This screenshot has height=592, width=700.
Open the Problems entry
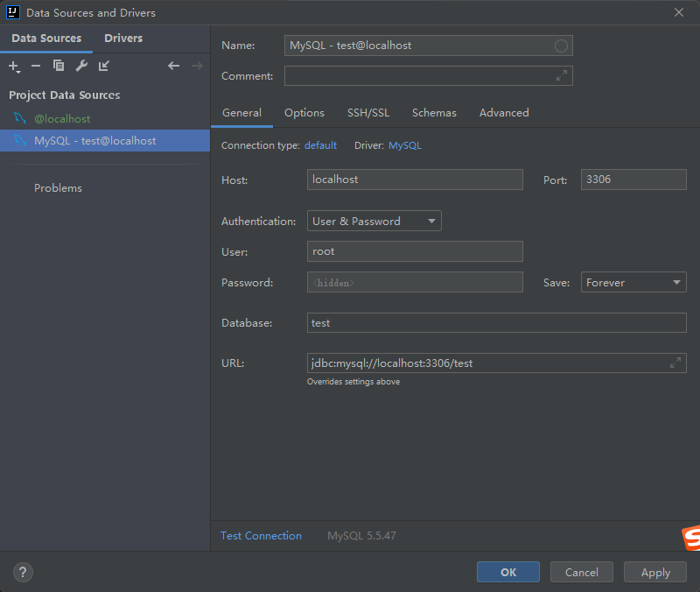tap(58, 188)
